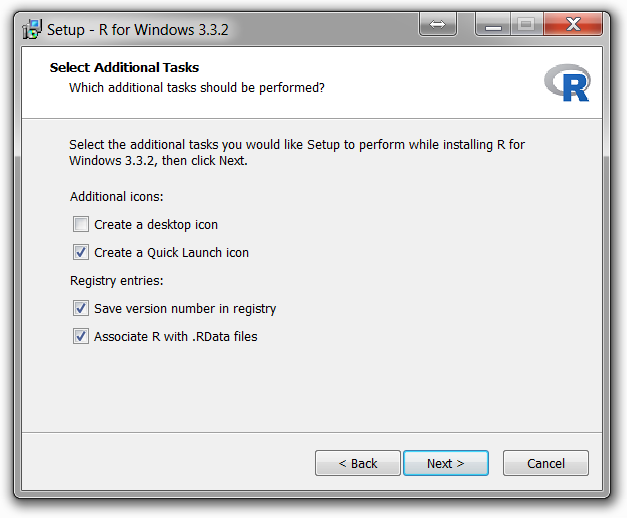627x518 pixels.
Task: Click the window title 'Setup - R for Windows 3.3.2'
Action: click(138, 30)
